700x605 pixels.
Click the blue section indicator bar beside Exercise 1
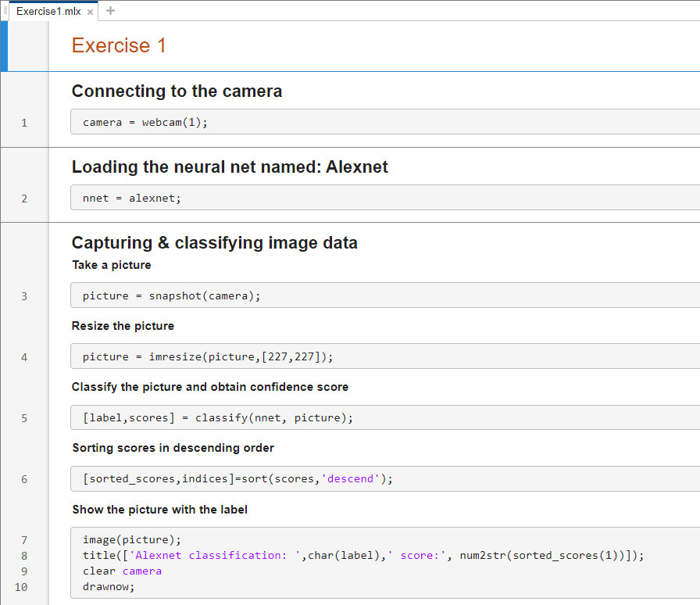pos(3,45)
